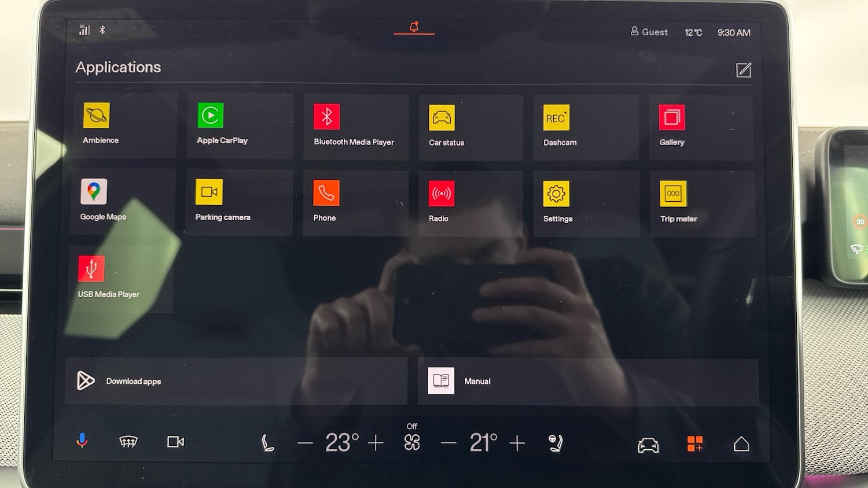Increase the left temperature from 23°
Screen dimensions: 868x488
[x=376, y=443]
